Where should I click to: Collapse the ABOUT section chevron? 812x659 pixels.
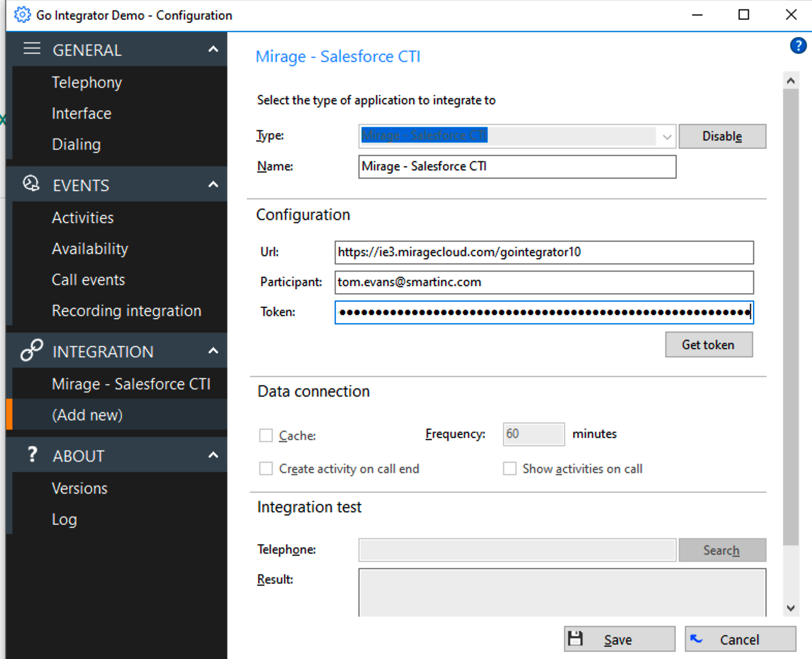tap(213, 455)
